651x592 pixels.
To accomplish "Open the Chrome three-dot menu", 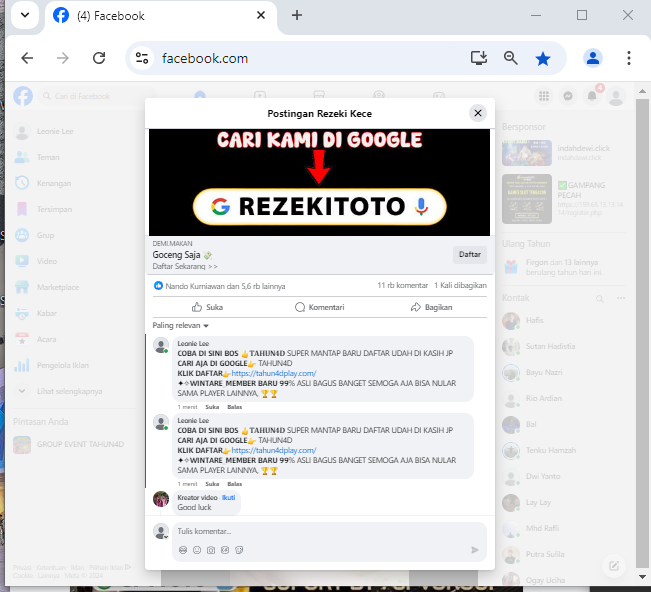I will (629, 58).
